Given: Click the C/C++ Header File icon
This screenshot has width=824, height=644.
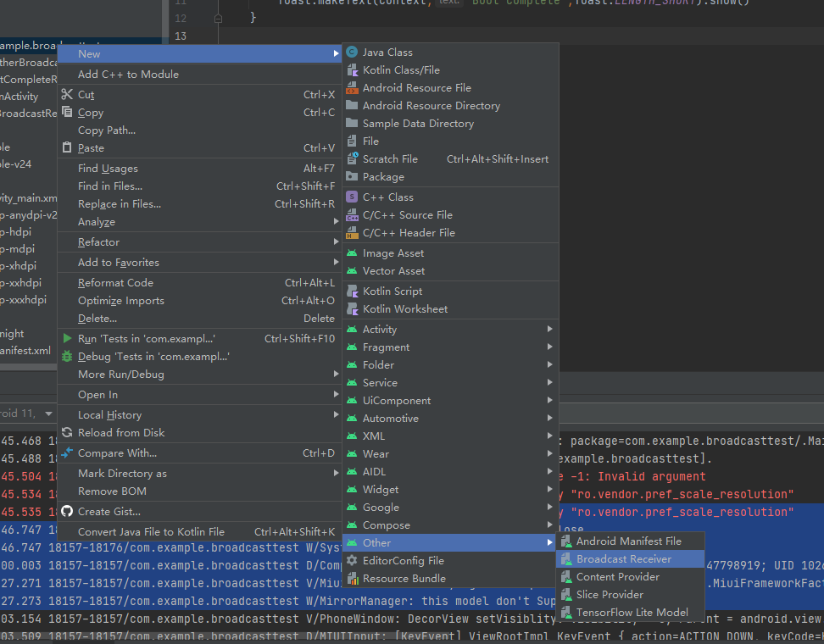Looking at the screenshot, I should point(352,233).
